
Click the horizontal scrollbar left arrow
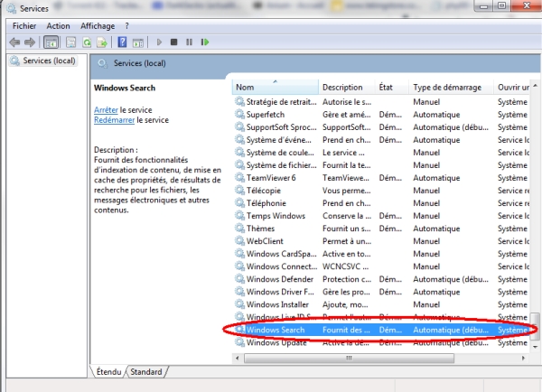point(237,358)
